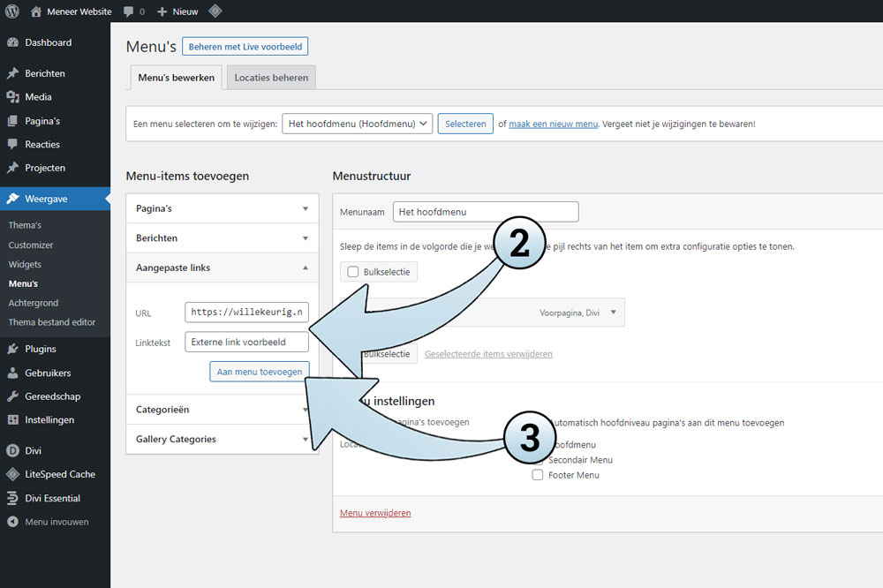
Task: Tick the Footer Menu checkbox
Action: coord(538,475)
